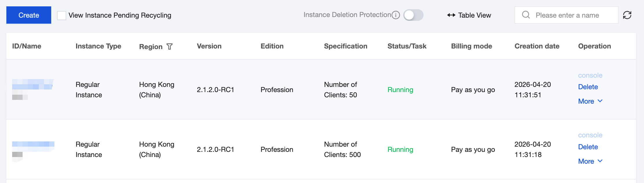The height and width of the screenshot is (183, 644).
Task: Open the first instance's blurred ID link
Action: pos(33,84)
